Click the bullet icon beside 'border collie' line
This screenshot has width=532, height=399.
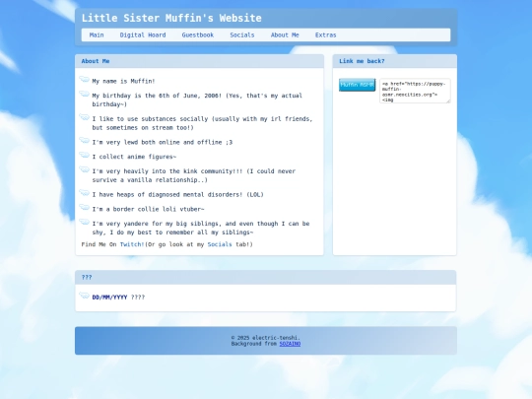tap(84, 207)
